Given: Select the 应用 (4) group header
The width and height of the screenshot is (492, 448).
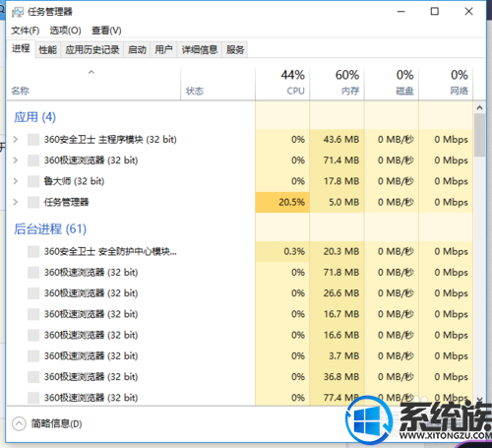Looking at the screenshot, I should [x=34, y=117].
